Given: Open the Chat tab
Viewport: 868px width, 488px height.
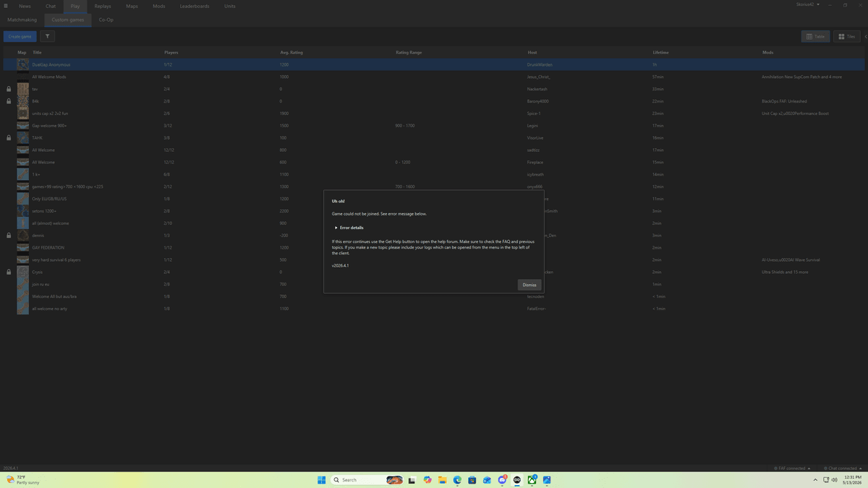Looking at the screenshot, I should [51, 6].
